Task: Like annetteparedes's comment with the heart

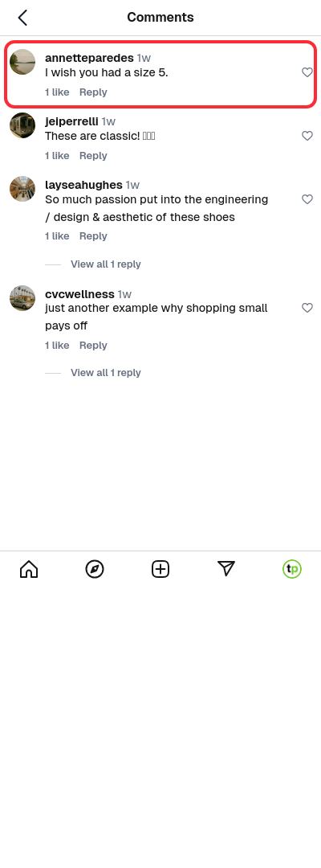Action: pyautogui.click(x=307, y=72)
